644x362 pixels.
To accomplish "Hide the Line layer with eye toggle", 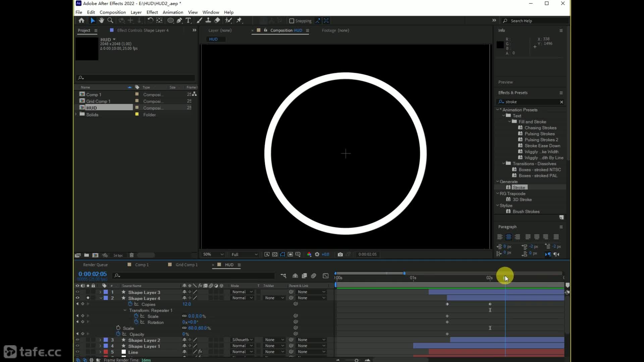I will tap(77, 352).
